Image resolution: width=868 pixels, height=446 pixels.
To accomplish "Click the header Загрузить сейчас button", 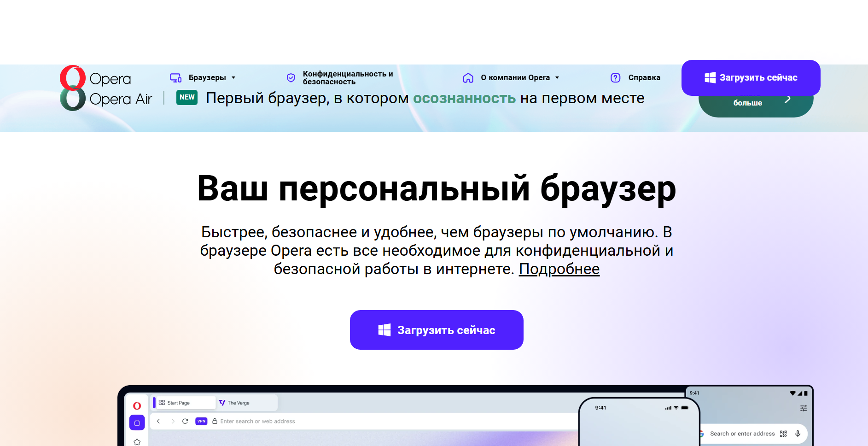I will [751, 78].
